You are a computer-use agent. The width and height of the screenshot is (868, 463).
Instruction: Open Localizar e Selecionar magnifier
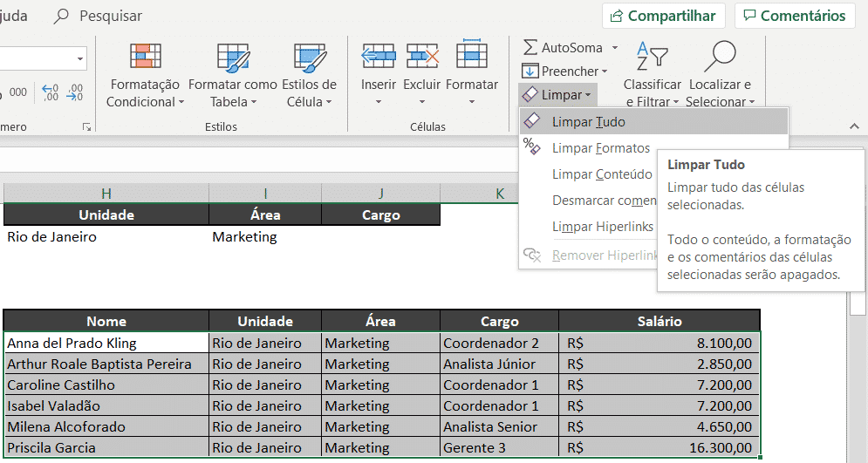pyautogui.click(x=720, y=57)
